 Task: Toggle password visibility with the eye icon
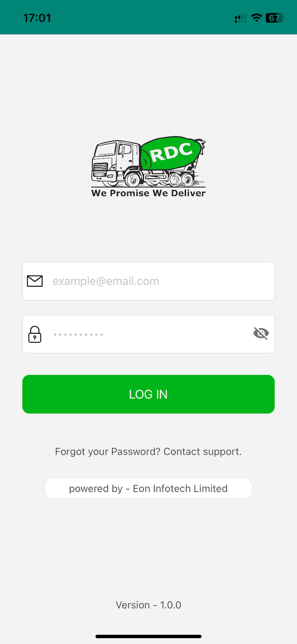(261, 333)
